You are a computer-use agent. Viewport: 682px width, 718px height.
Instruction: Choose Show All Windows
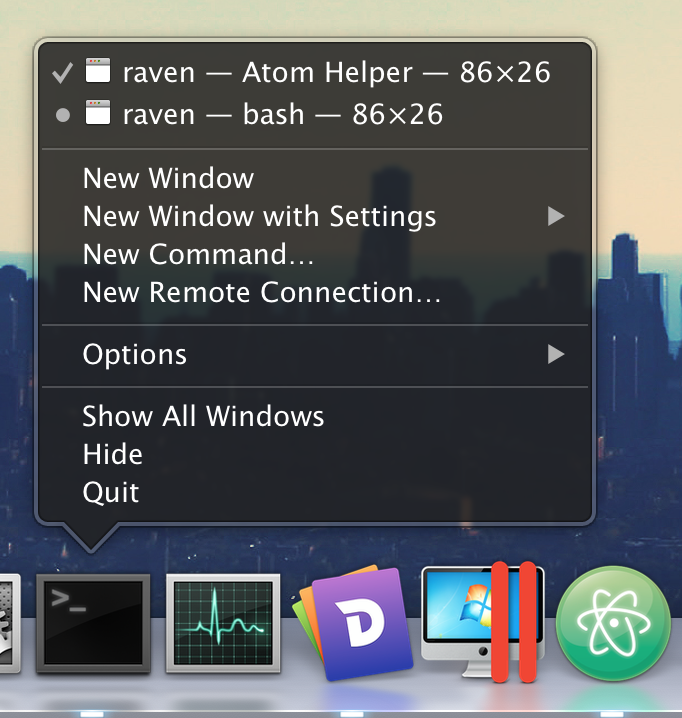[x=203, y=416]
